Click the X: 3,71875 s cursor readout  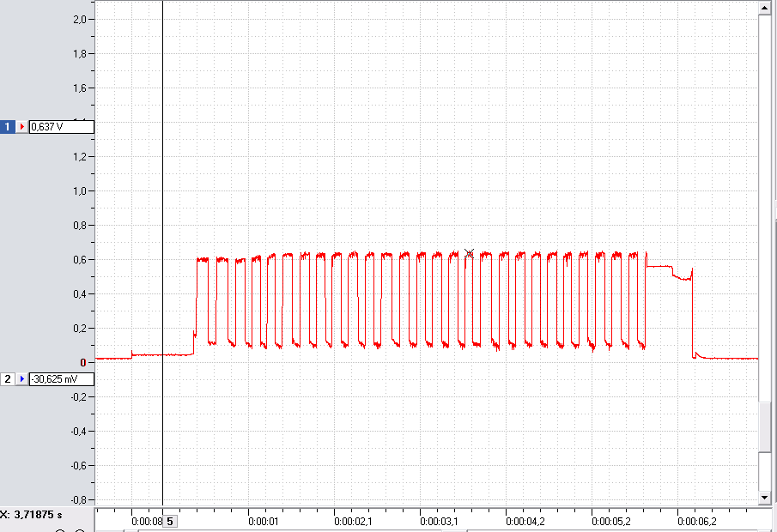click(x=31, y=515)
